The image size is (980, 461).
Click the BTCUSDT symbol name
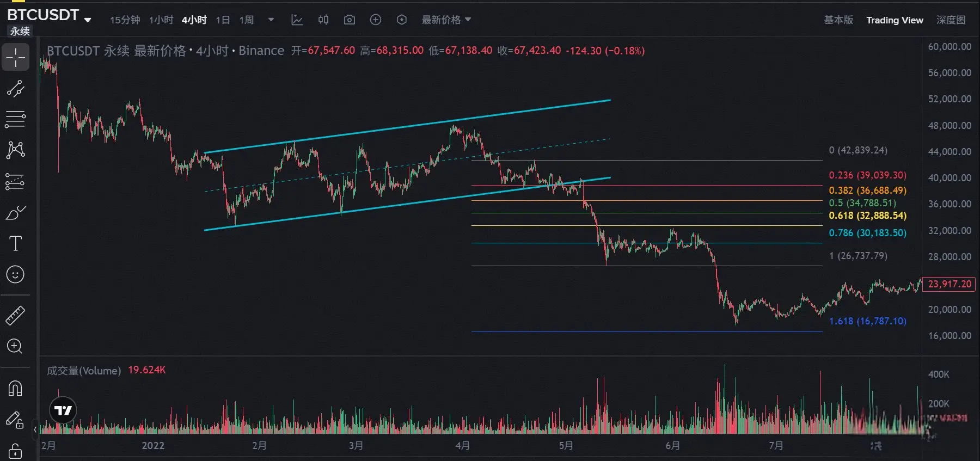click(x=43, y=15)
